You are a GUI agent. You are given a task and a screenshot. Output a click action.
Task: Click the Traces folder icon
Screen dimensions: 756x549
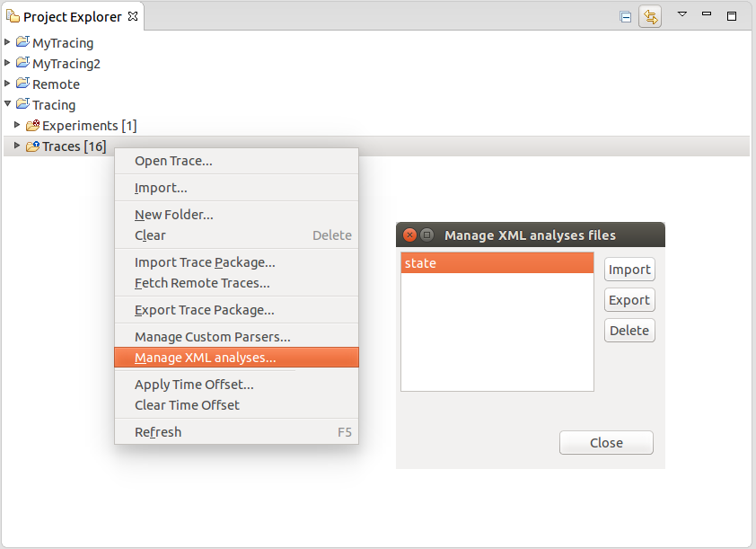(x=32, y=146)
